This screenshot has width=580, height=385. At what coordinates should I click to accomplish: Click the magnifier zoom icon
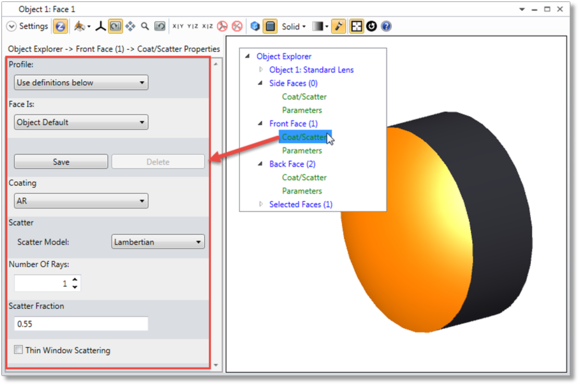[145, 26]
